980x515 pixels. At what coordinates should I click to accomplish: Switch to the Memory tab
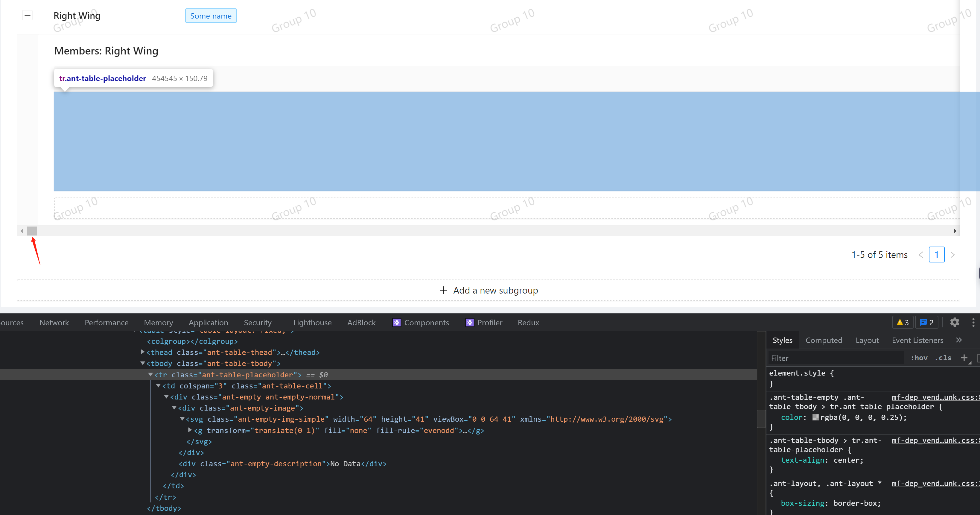click(x=158, y=322)
